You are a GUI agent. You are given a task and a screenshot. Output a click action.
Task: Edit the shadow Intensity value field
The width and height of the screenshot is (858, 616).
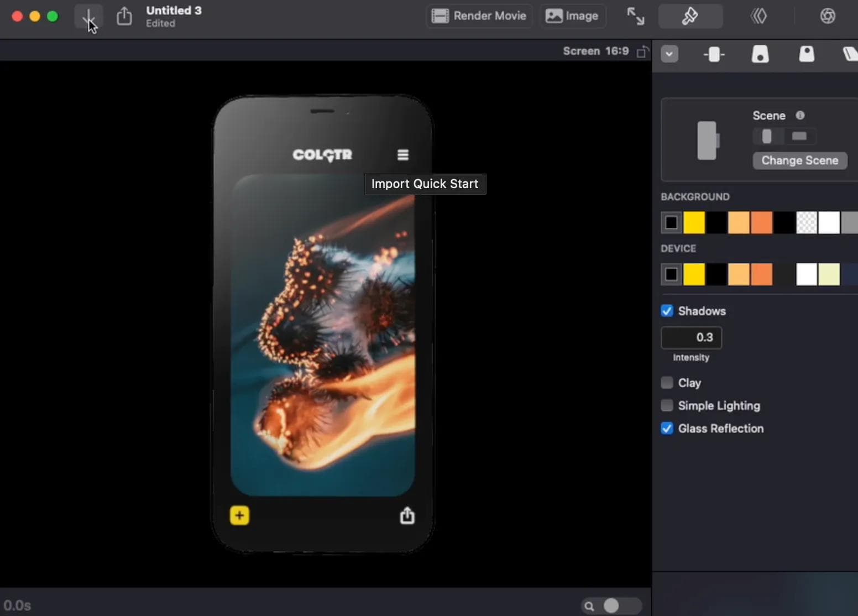[x=690, y=338]
